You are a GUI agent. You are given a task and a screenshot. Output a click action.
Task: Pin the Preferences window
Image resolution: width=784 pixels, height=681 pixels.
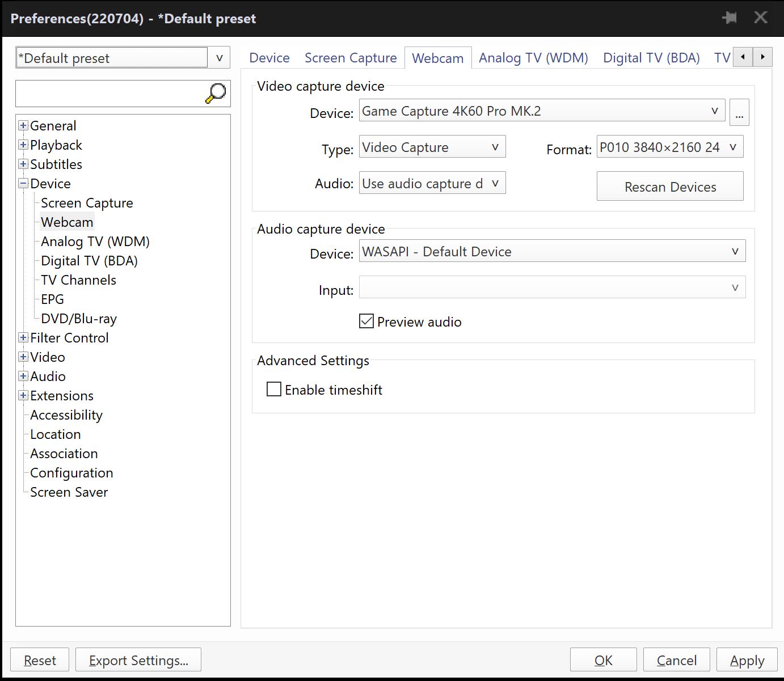[730, 18]
